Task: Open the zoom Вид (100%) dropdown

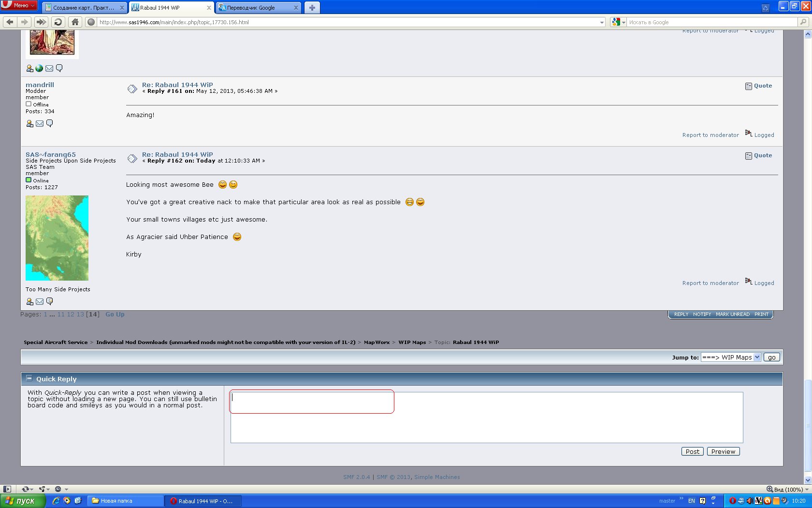Action: (x=787, y=489)
